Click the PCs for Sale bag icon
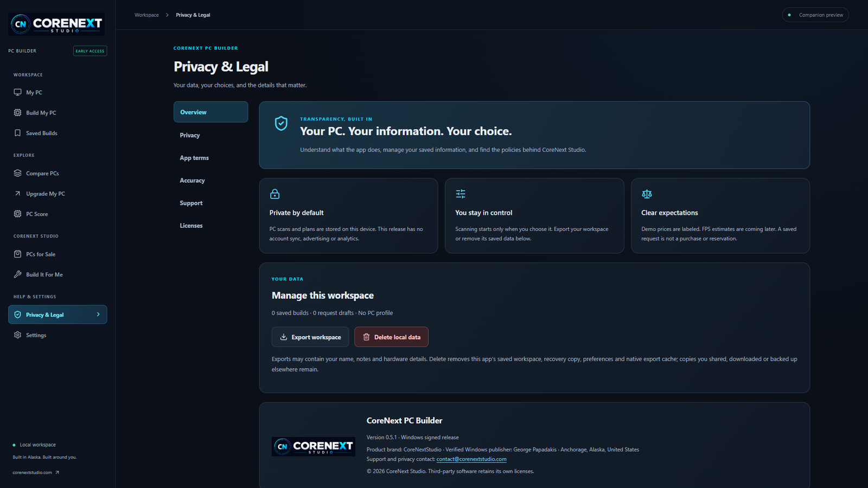Image resolution: width=868 pixels, height=488 pixels. click(17, 254)
